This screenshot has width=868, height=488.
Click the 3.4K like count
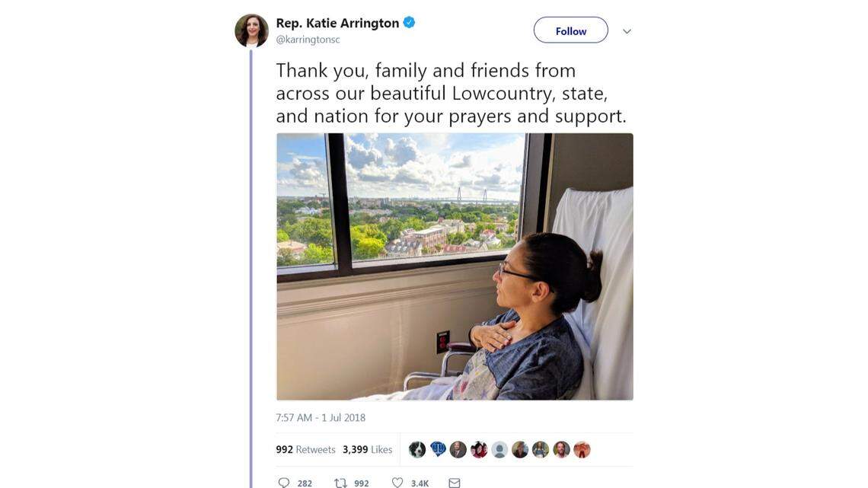point(420,483)
